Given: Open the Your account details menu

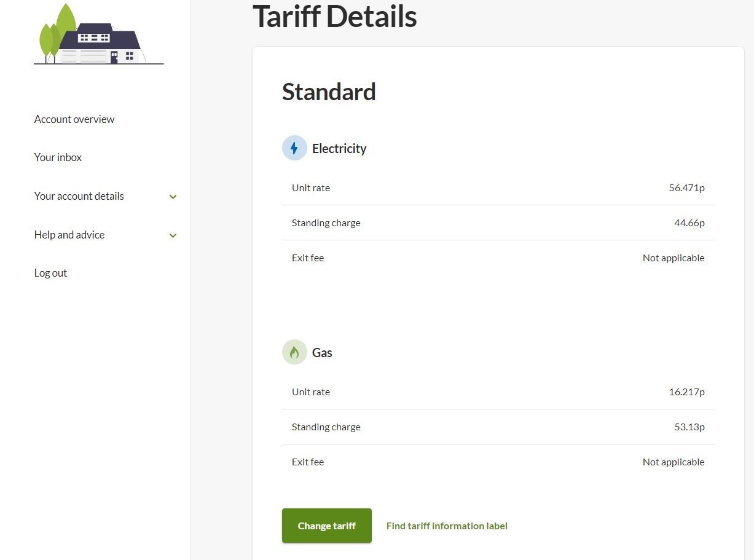Looking at the screenshot, I should pyautogui.click(x=79, y=196).
